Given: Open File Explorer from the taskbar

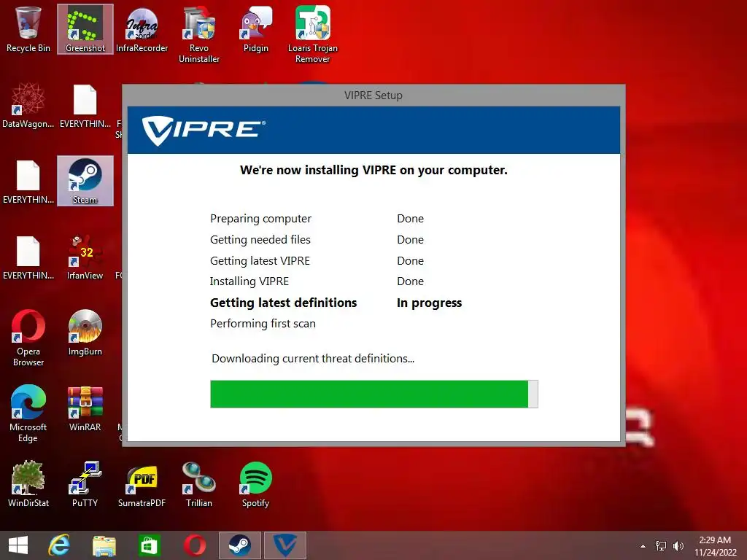Looking at the screenshot, I should [x=104, y=545].
